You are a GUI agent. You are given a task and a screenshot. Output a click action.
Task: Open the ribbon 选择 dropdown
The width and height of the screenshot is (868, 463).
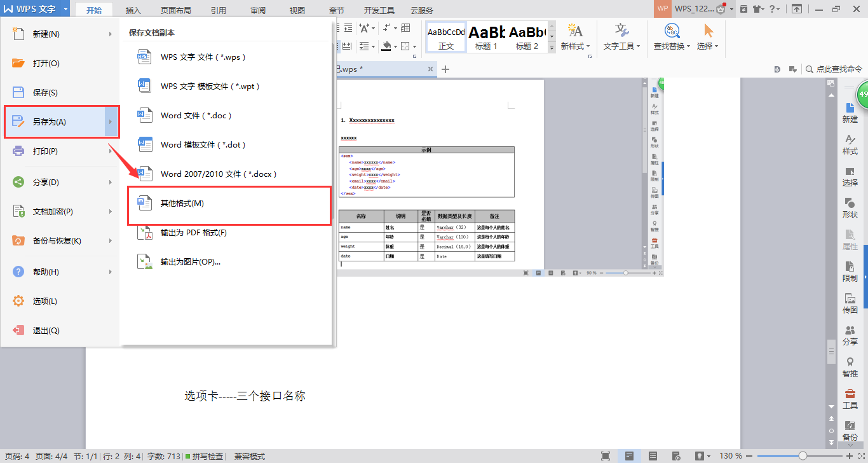(x=708, y=37)
